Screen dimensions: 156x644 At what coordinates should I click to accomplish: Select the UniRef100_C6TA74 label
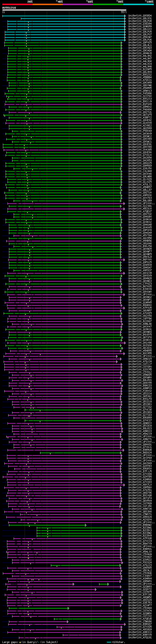140,611
